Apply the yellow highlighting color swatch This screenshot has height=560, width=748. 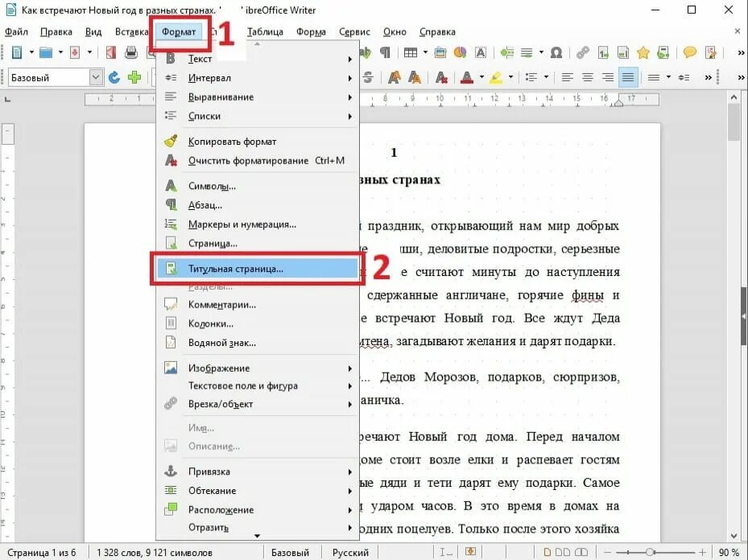[x=496, y=77]
